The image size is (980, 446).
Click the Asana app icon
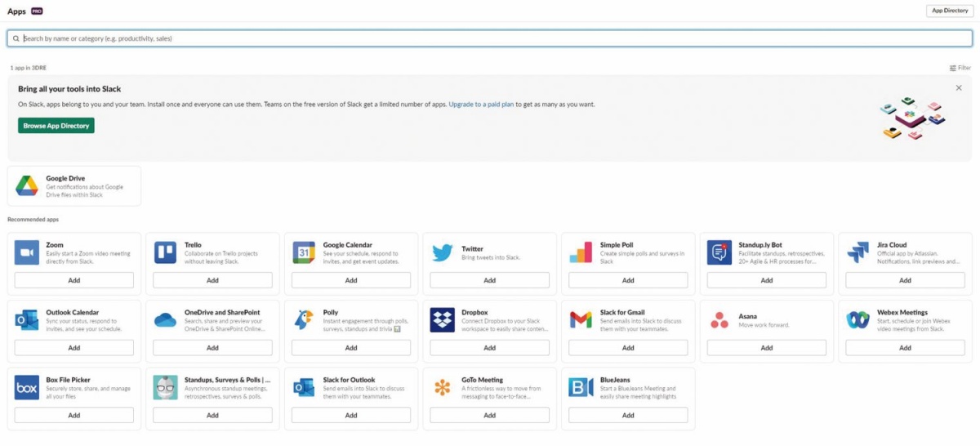719,320
